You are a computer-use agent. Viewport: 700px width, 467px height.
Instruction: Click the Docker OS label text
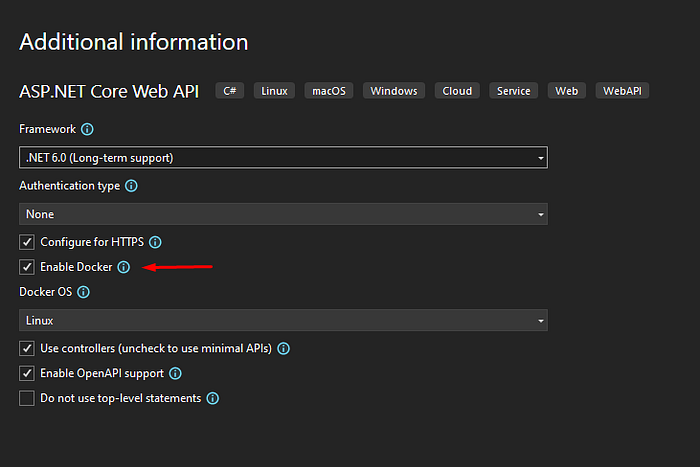pos(46,292)
